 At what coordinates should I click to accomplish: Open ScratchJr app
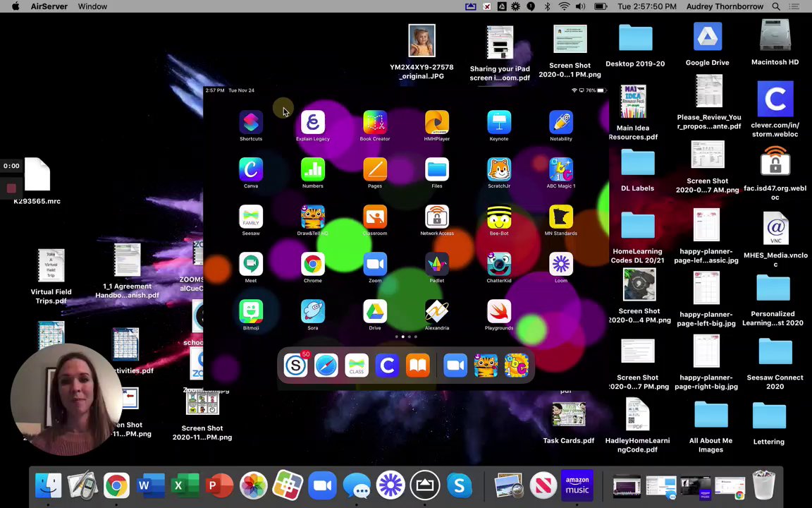(499, 169)
